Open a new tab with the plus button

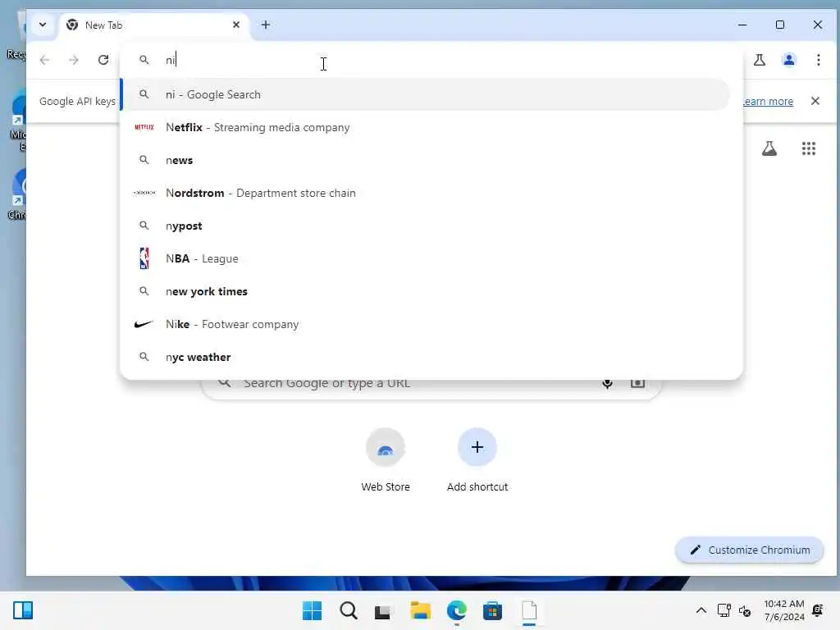[x=266, y=25]
